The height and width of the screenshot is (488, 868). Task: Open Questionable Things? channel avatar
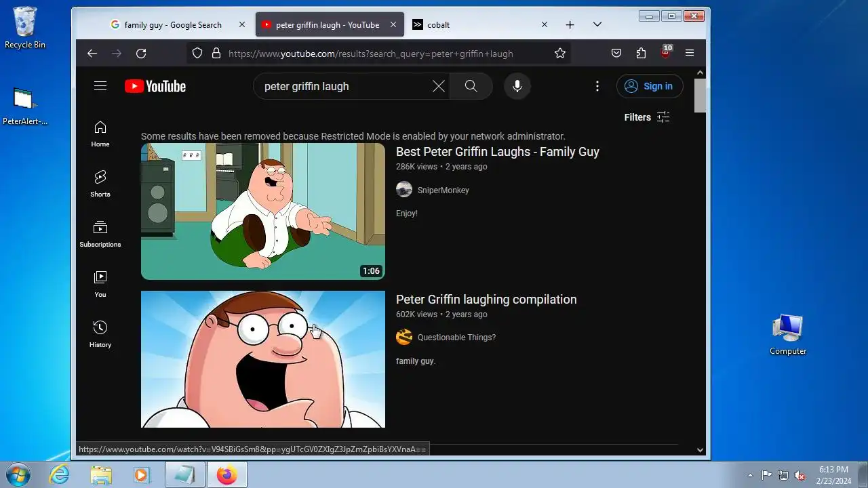point(404,337)
